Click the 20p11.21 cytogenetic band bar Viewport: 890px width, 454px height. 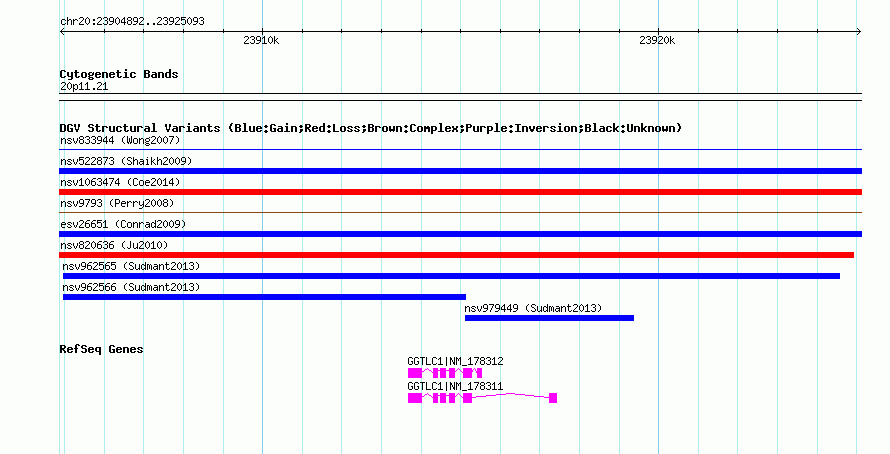point(460,97)
